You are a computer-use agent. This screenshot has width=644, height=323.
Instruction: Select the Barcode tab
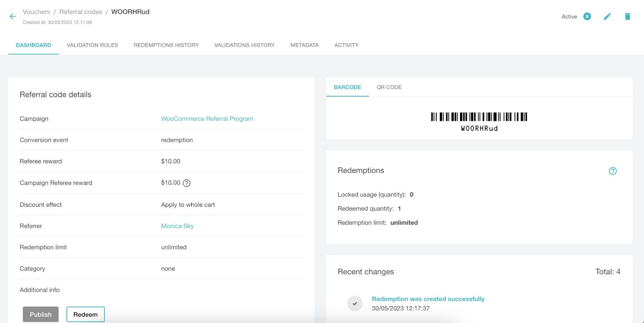(347, 87)
